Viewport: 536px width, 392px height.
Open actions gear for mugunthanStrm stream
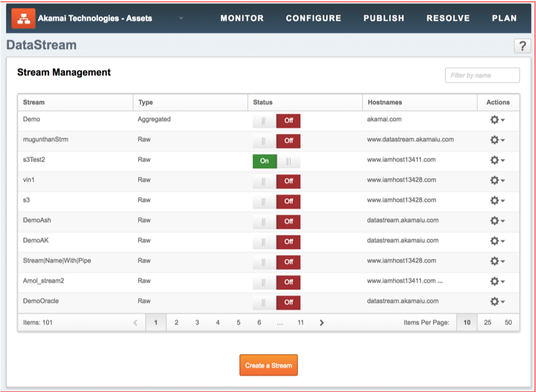497,140
